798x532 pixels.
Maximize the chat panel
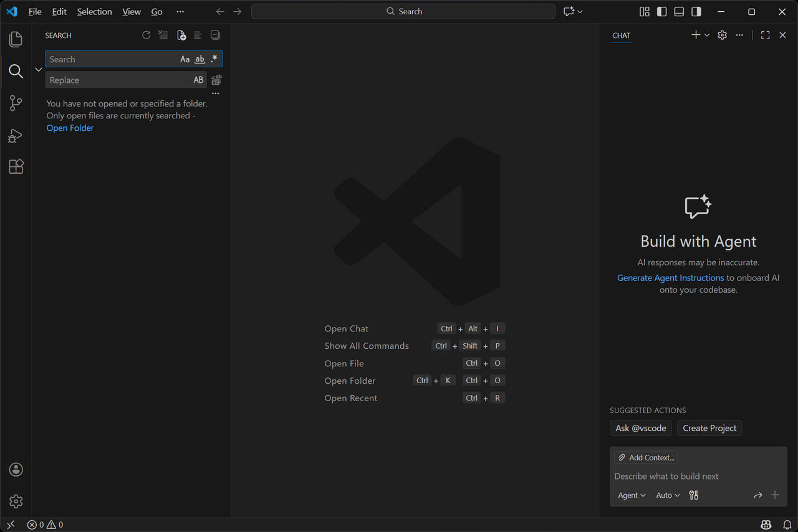coord(765,36)
